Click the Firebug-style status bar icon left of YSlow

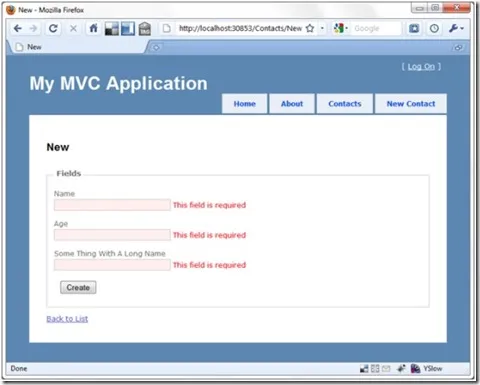(x=415, y=368)
